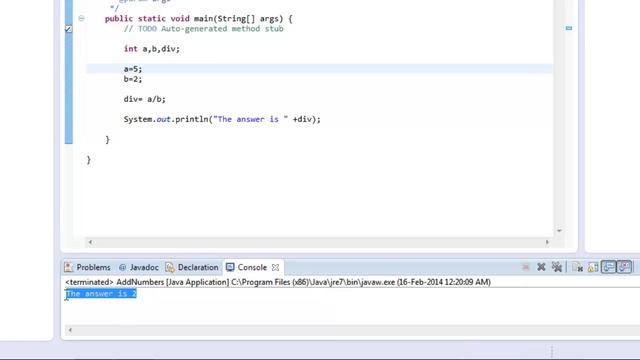The width and height of the screenshot is (640, 360).
Task: Toggle show console on standard error change
Action: pyautogui.click(x=624, y=267)
